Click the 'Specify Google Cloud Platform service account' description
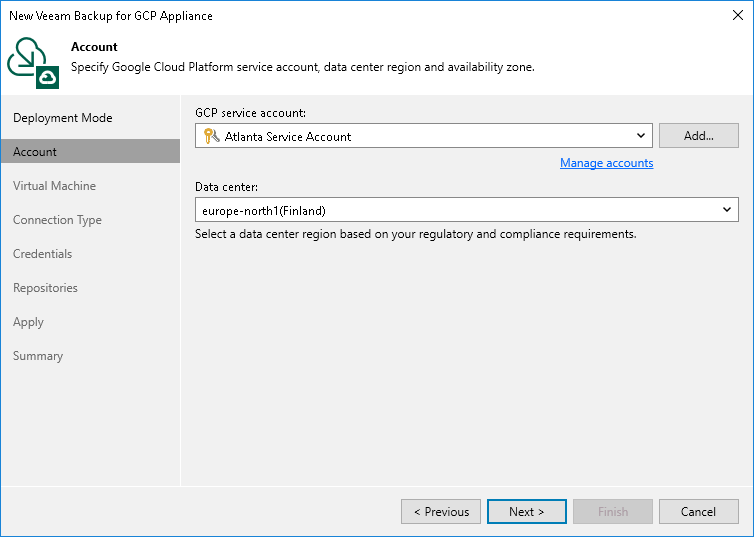This screenshot has height=537, width=754. [303, 67]
